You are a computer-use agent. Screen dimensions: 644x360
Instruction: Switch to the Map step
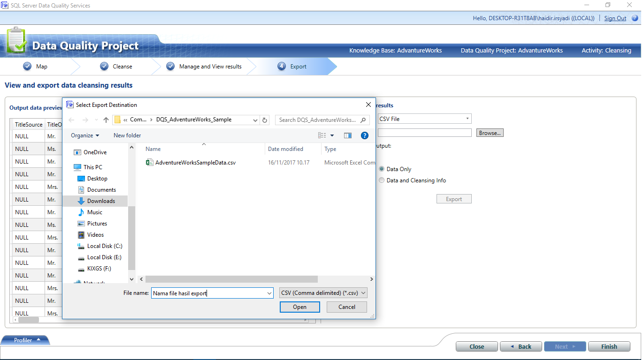40,66
